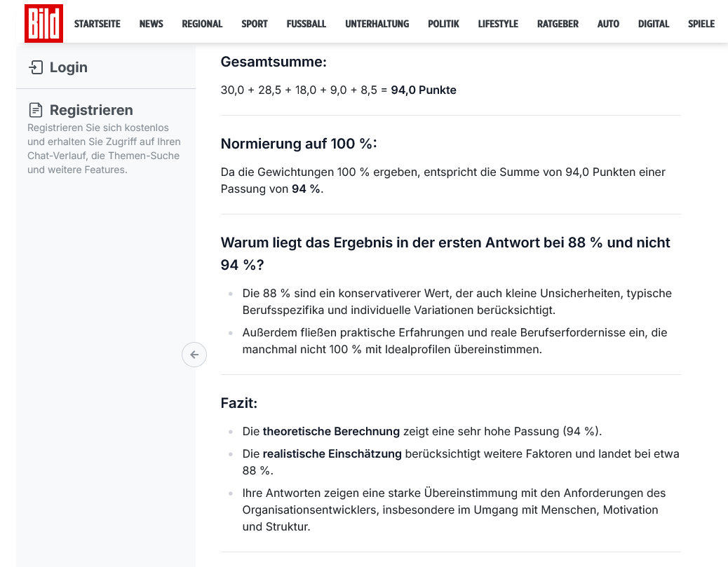This screenshot has height=567, width=728.
Task: Click the Registrieren document icon
Action: 36,110
